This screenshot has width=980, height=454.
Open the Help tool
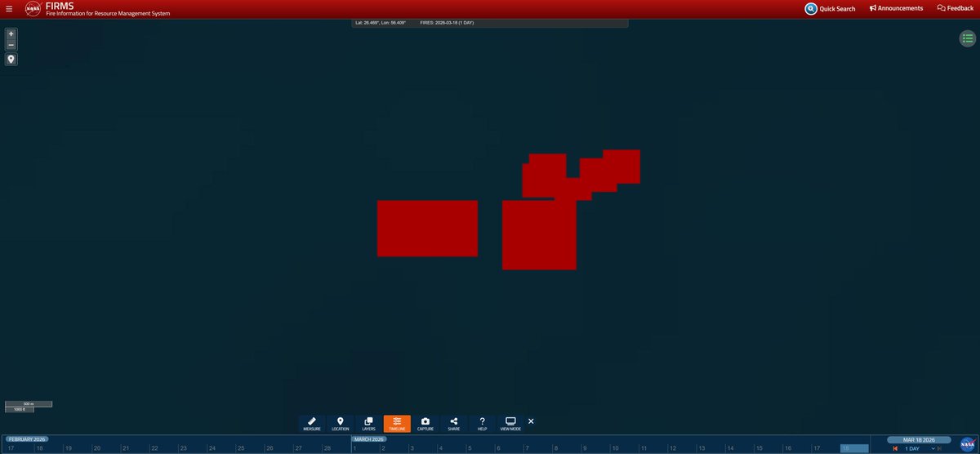482,424
